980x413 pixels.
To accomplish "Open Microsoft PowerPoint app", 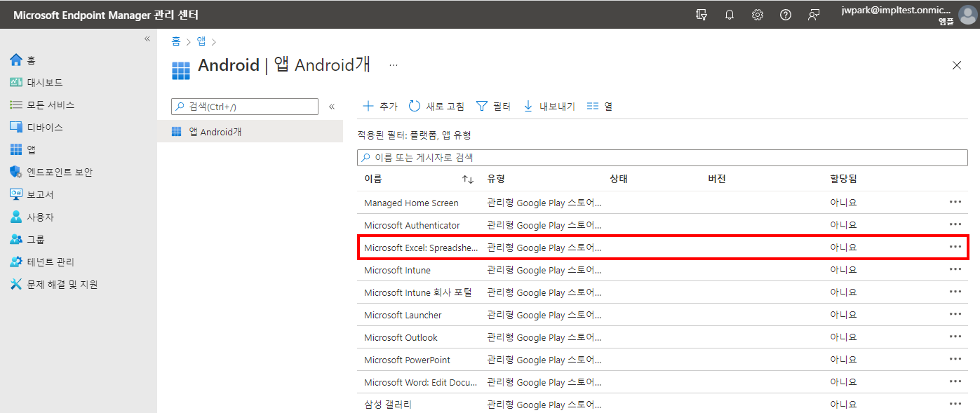I will 407,360.
